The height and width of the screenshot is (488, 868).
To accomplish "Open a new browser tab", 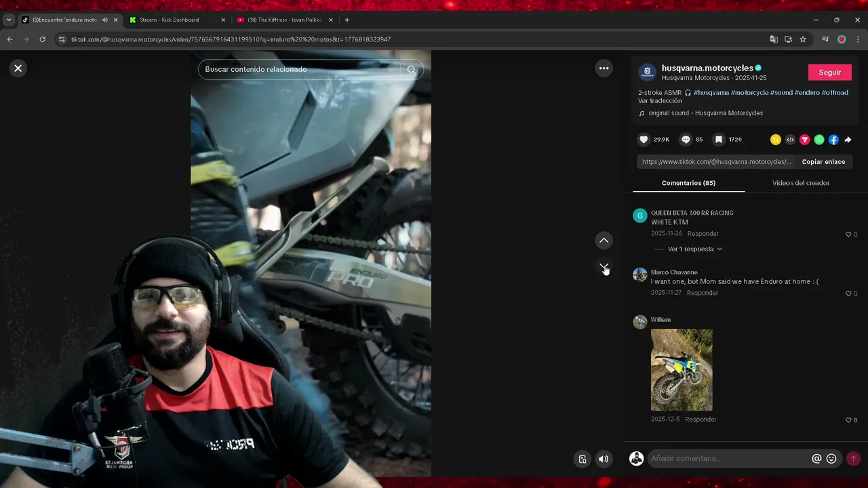I will [347, 20].
